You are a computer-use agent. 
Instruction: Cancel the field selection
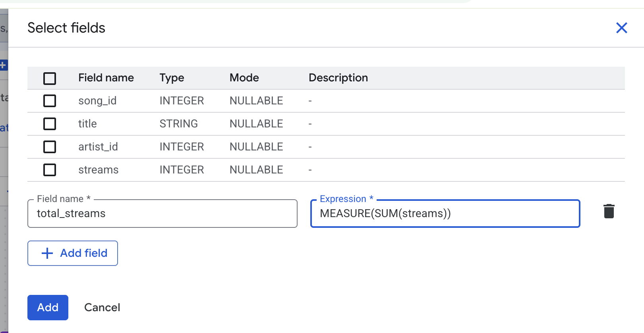coord(102,308)
